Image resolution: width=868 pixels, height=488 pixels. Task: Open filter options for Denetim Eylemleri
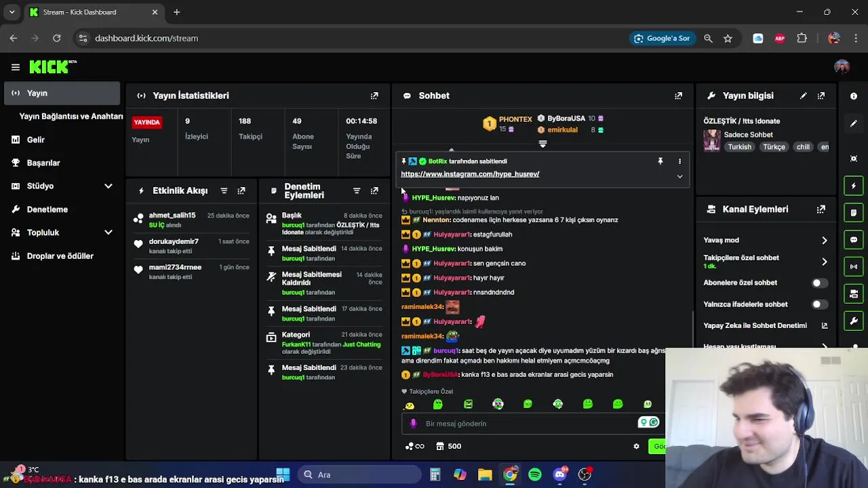click(x=357, y=191)
